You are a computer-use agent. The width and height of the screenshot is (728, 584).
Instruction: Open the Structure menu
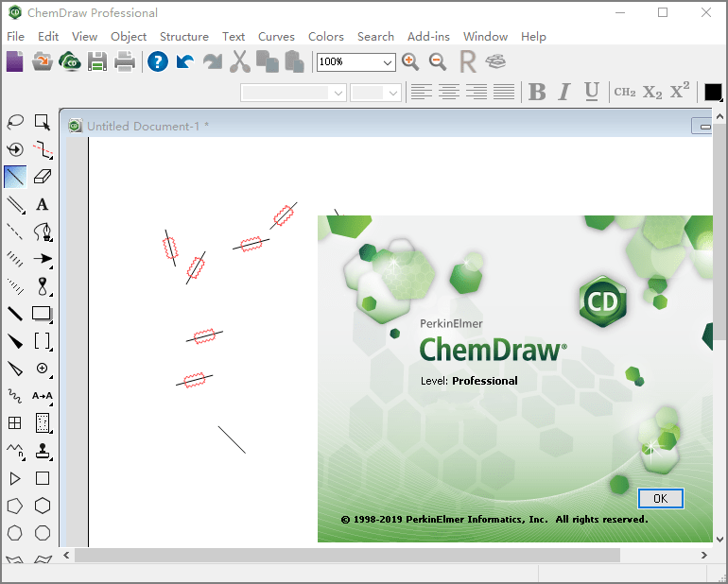click(183, 36)
